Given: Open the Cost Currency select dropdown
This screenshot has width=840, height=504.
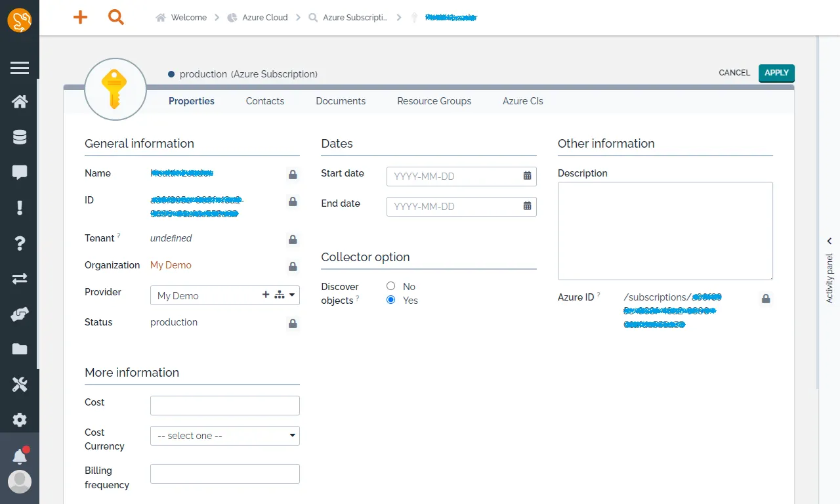Looking at the screenshot, I should (x=225, y=436).
